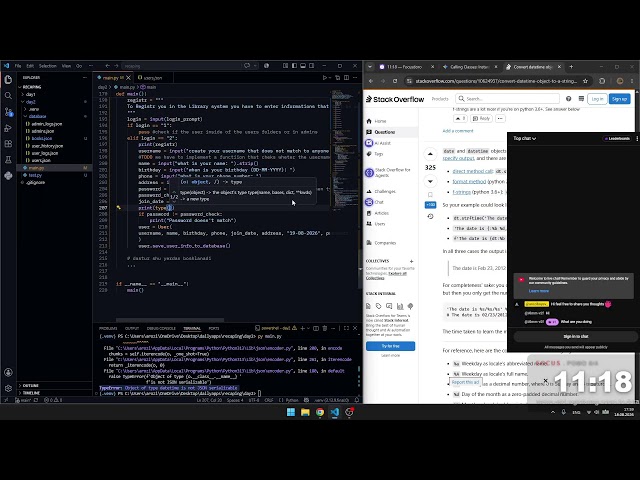Bookmark the page with the star icon
Viewport: 640px width, 480px height.
(x=585, y=81)
